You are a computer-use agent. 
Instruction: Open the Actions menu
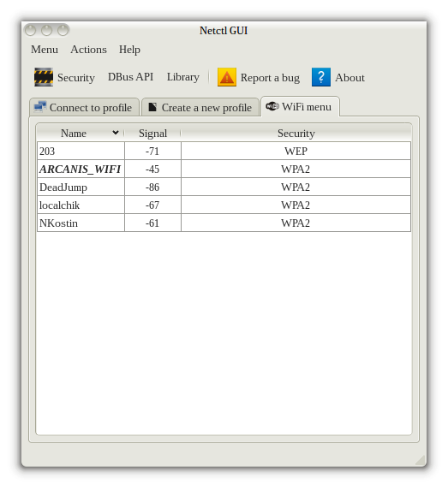click(88, 50)
